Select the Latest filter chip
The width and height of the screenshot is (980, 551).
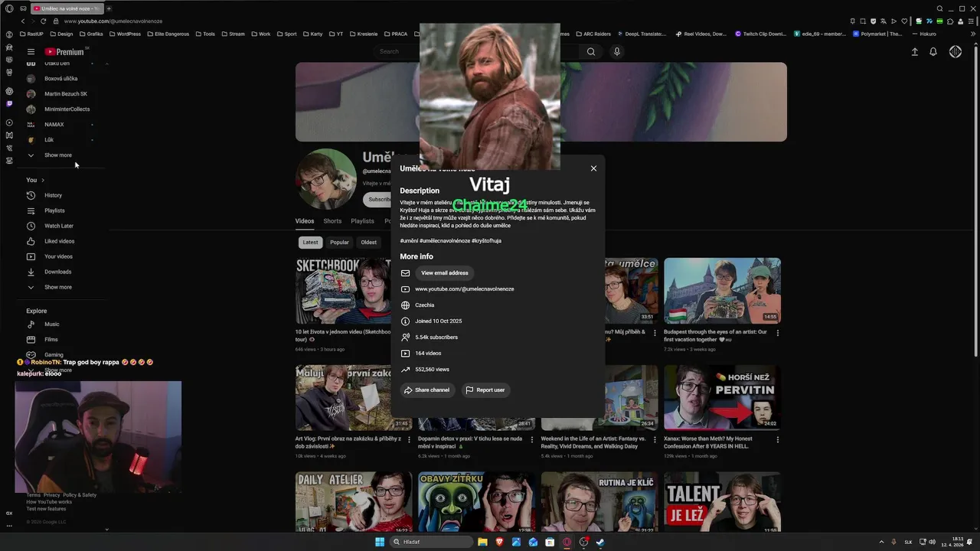click(310, 243)
